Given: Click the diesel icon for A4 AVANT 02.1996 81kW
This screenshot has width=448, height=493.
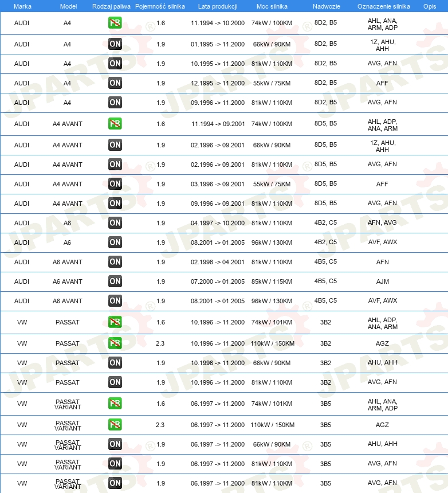Looking at the screenshot, I should click(x=115, y=165).
